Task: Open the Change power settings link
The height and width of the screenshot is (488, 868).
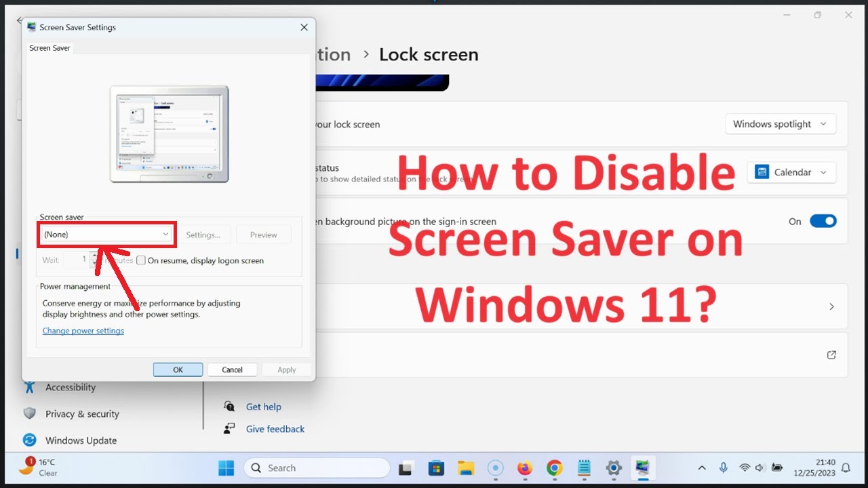Action: pyautogui.click(x=83, y=331)
